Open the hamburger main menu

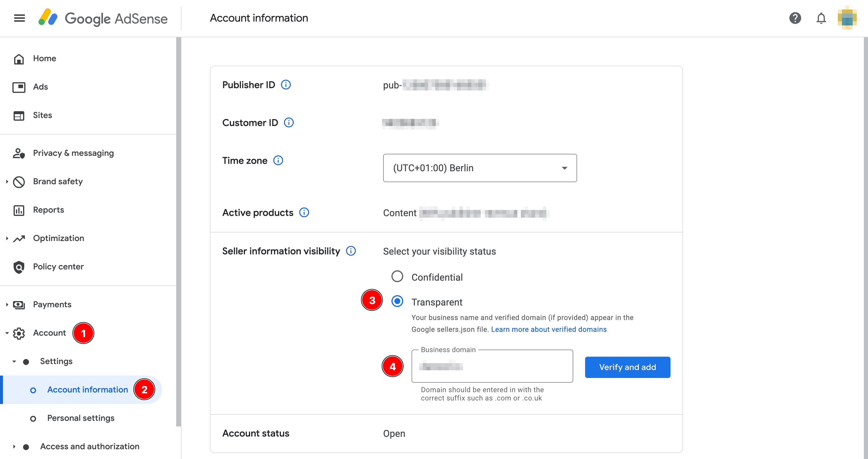[x=19, y=18]
